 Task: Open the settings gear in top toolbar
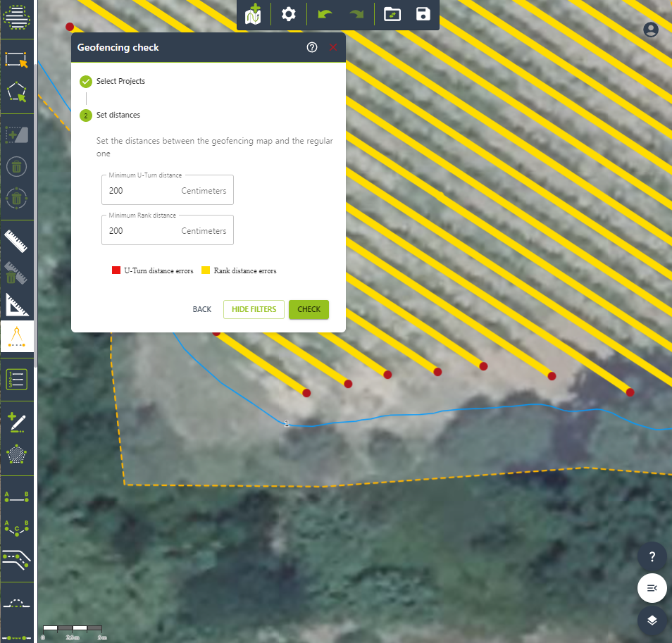[x=288, y=14]
